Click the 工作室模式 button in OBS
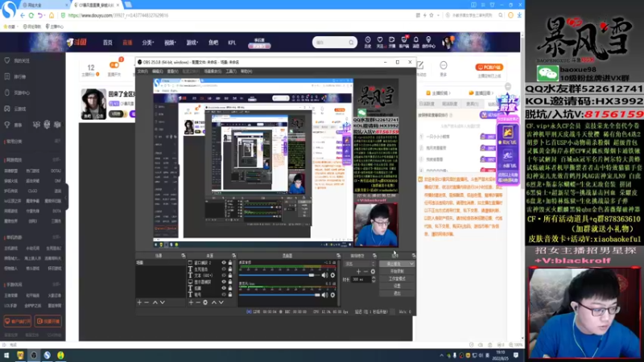Viewport: 644px width, 362px height. pos(397,278)
